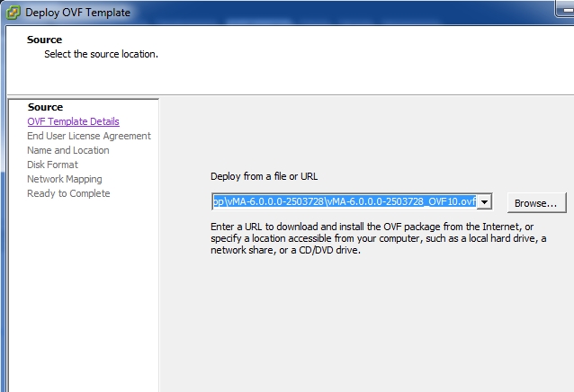574x392 pixels.
Task: Click the Disk Format step
Action: [x=53, y=165]
